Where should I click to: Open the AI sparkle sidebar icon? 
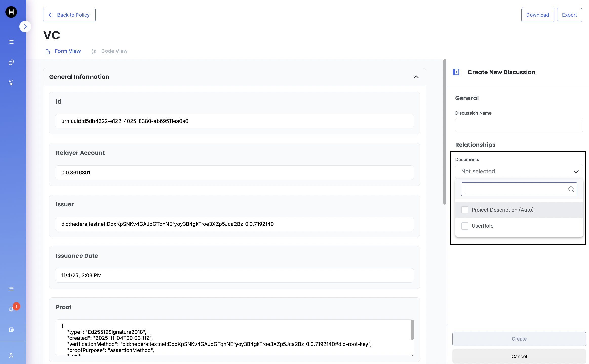[x=11, y=83]
